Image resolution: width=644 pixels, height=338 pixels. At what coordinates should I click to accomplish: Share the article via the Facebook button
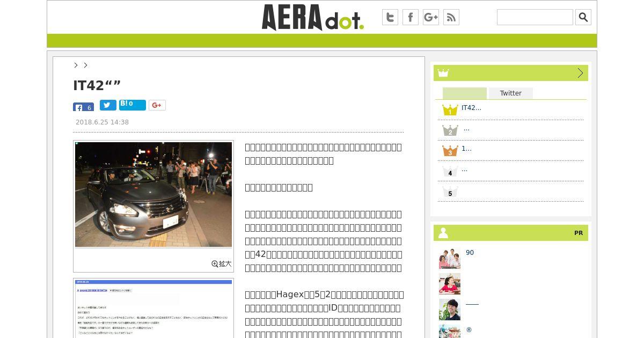(x=83, y=107)
